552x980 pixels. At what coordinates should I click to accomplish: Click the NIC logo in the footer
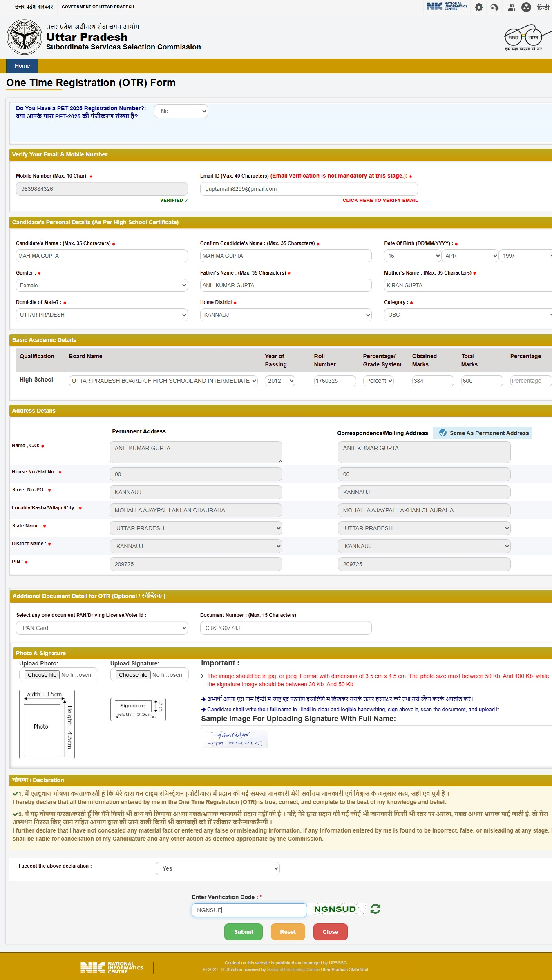tap(112, 967)
